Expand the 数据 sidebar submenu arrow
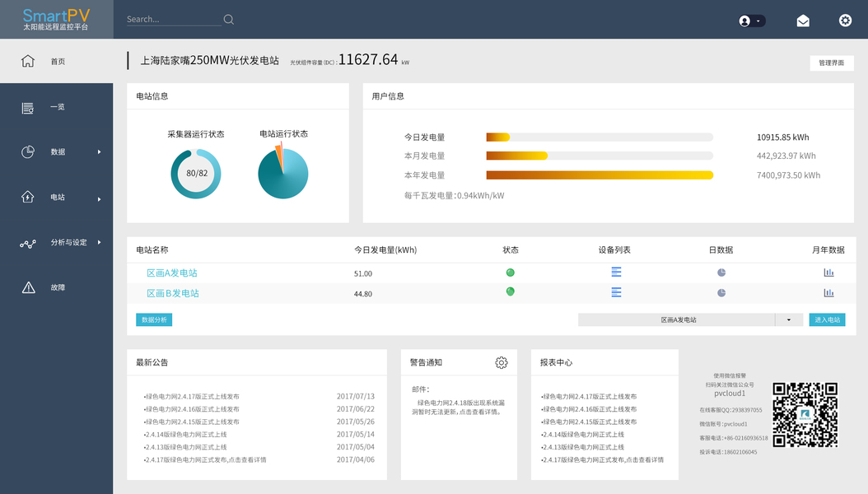This screenshot has width=868, height=494. [x=99, y=151]
